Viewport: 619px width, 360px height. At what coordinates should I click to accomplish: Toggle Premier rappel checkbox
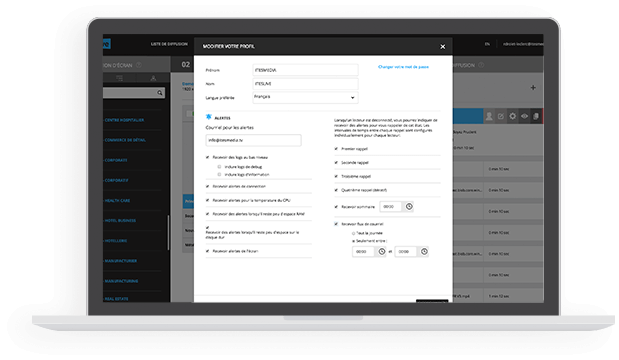(x=336, y=149)
